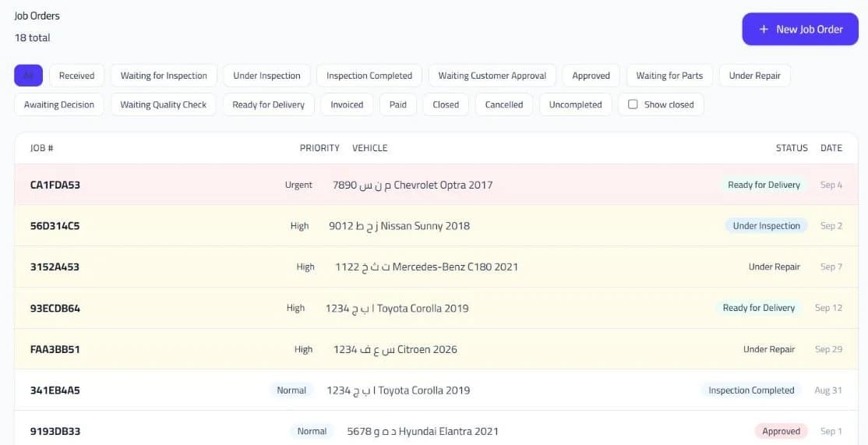The image size is (868, 445).
Task: Click Chevrolet Optra 2017 vehicle text
Action: coord(443,185)
